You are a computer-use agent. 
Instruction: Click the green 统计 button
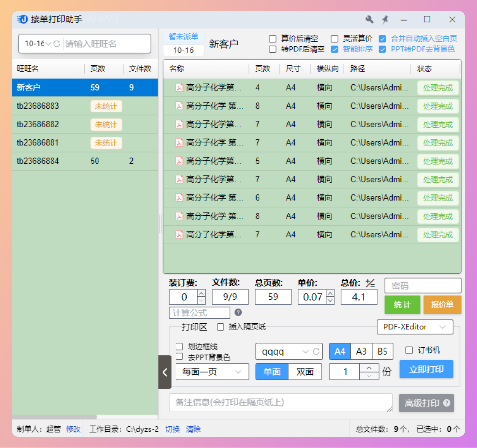(402, 305)
